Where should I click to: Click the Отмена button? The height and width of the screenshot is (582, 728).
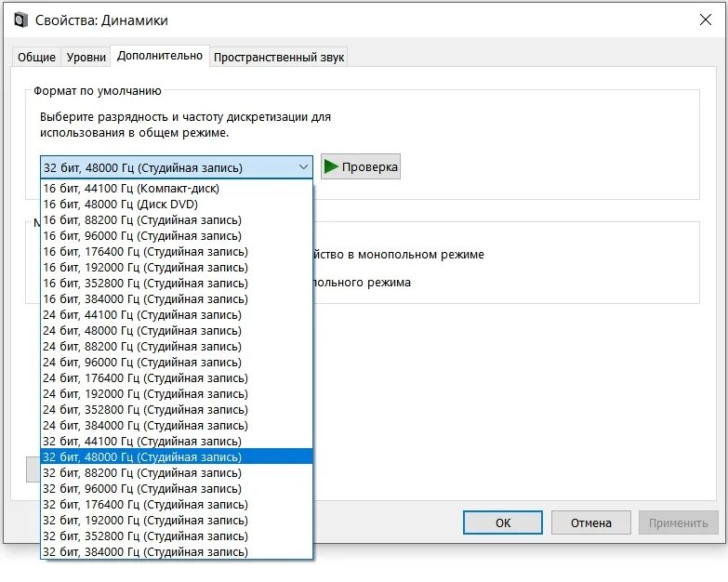click(x=591, y=522)
